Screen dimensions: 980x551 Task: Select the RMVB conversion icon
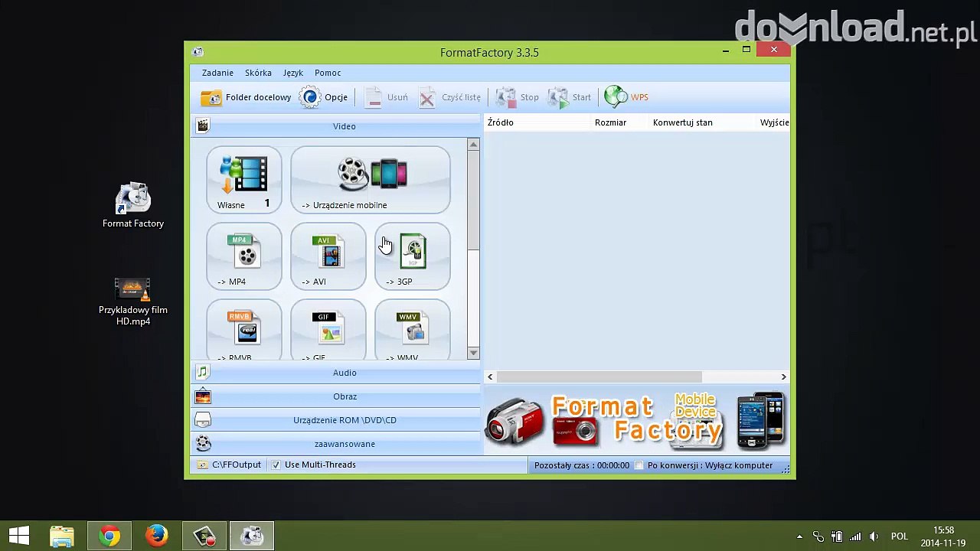point(244,330)
